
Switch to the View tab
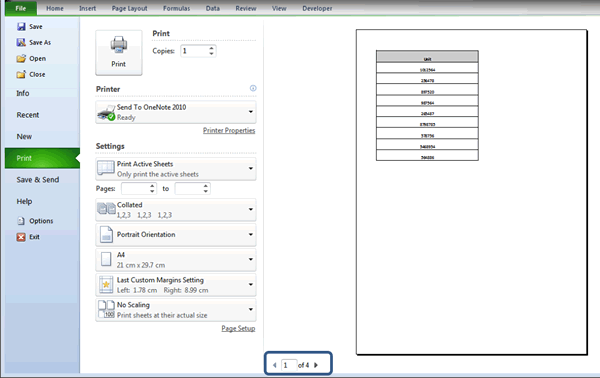(x=279, y=8)
